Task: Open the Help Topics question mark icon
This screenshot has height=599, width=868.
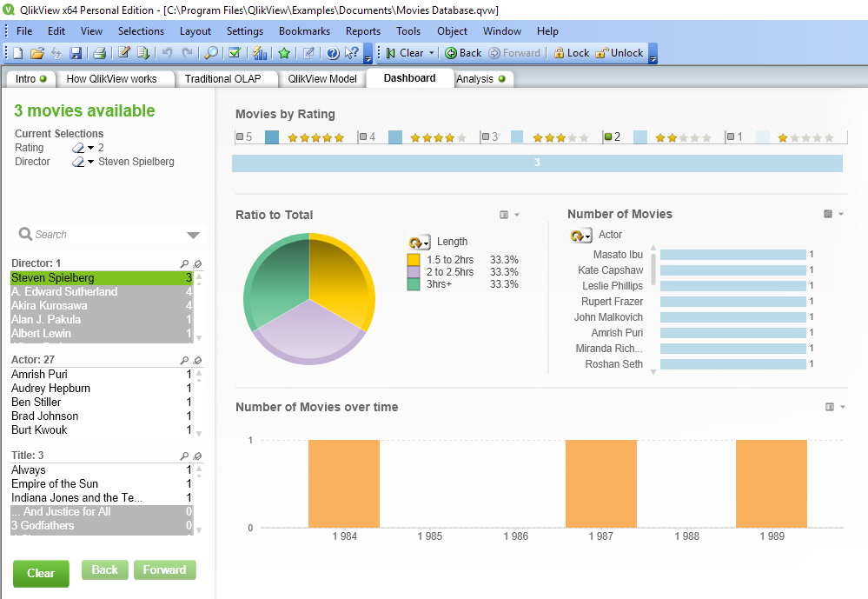Action: [333, 53]
